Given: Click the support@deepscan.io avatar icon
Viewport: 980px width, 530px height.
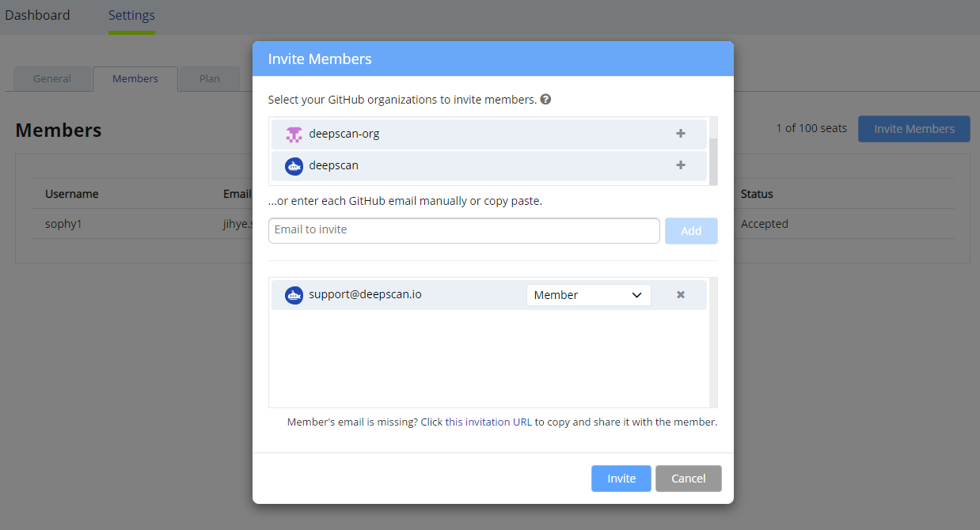Looking at the screenshot, I should tap(294, 295).
